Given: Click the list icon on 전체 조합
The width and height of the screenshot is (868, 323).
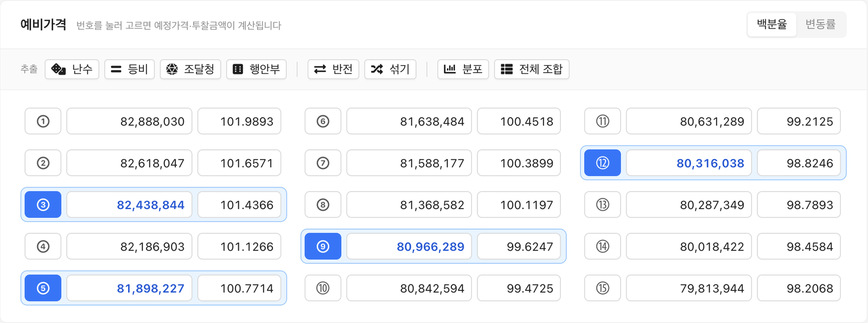Looking at the screenshot, I should point(507,69).
